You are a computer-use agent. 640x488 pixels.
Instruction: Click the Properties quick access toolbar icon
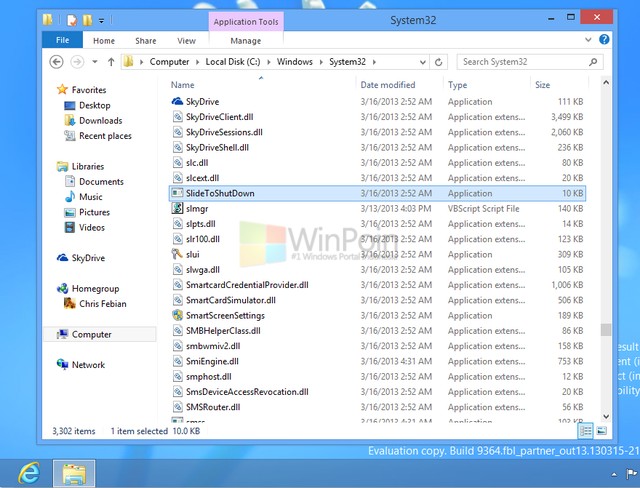click(72, 20)
